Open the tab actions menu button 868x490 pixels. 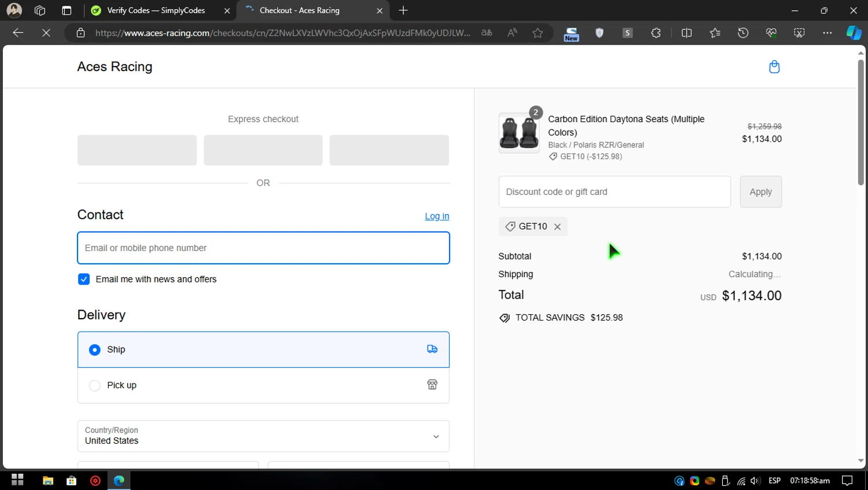[x=67, y=10]
